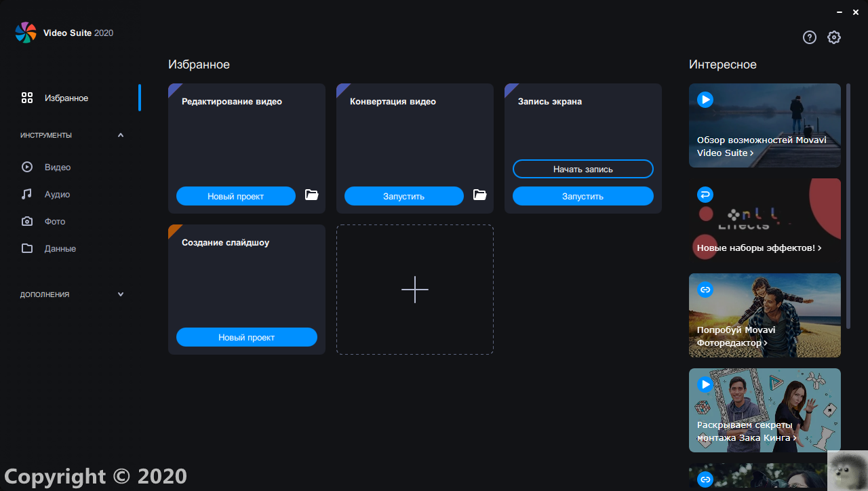The image size is (868, 491).
Task: Click the Аудио music note icon
Action: tap(27, 194)
